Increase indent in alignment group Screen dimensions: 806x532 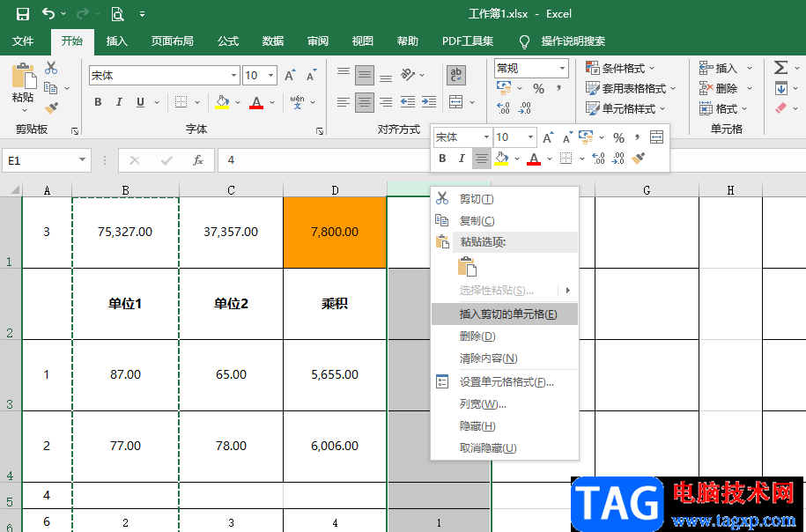pyautogui.click(x=429, y=102)
